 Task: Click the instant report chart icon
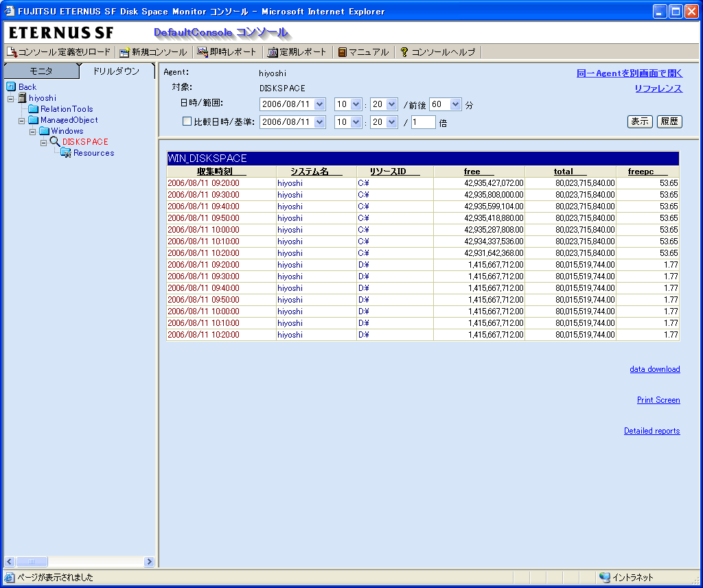[203, 52]
